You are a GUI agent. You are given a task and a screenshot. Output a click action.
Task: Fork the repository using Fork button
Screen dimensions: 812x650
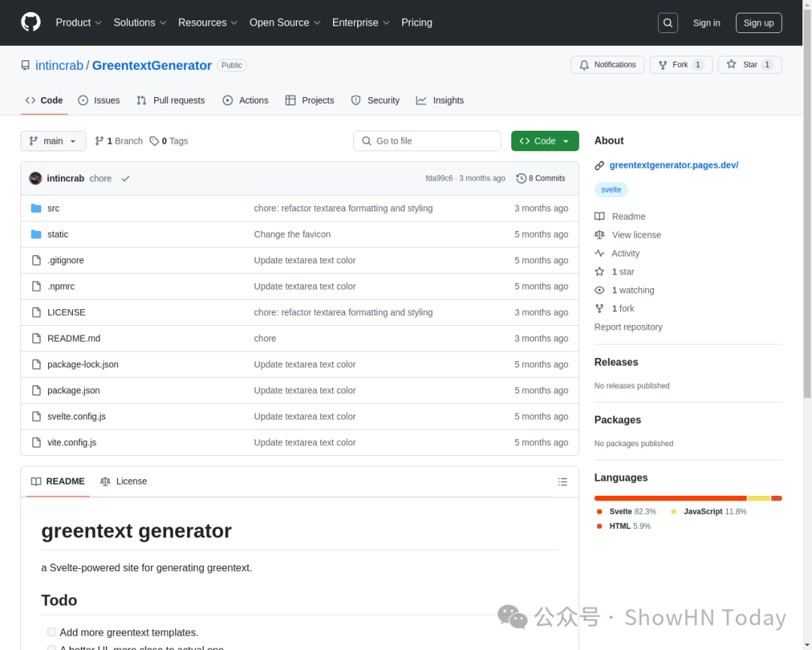pyautogui.click(x=681, y=65)
